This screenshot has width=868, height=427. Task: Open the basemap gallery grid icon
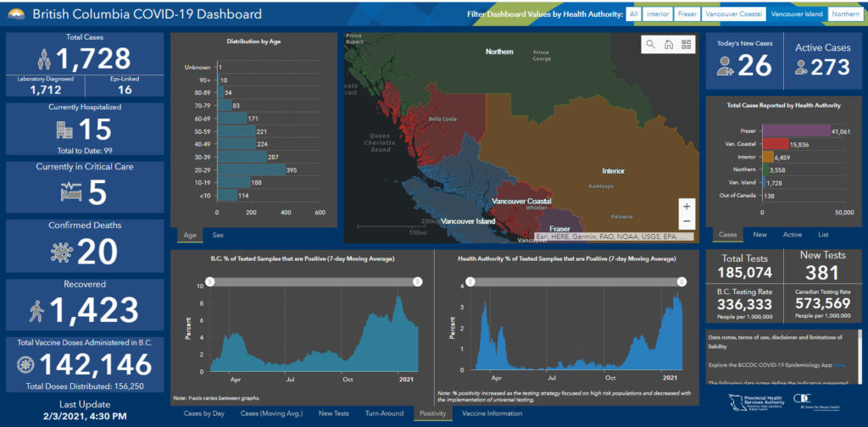[686, 44]
